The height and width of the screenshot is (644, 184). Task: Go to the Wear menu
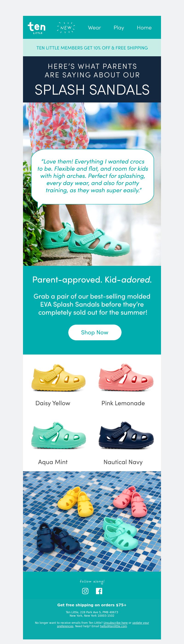tap(94, 28)
